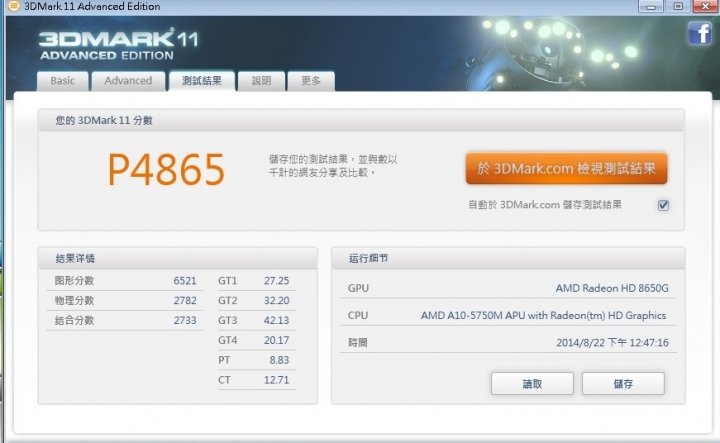The height and width of the screenshot is (443, 720).
Task: Click the CT value 12.71
Action: click(x=276, y=380)
